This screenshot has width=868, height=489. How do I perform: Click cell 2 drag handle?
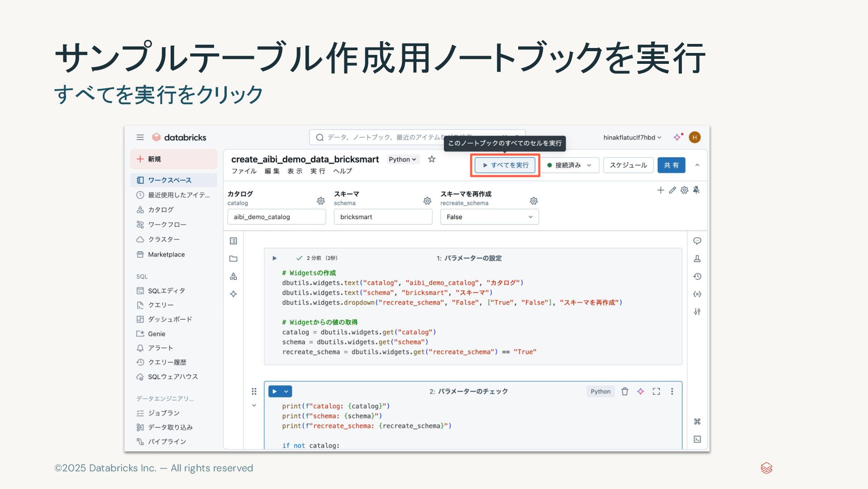point(254,391)
